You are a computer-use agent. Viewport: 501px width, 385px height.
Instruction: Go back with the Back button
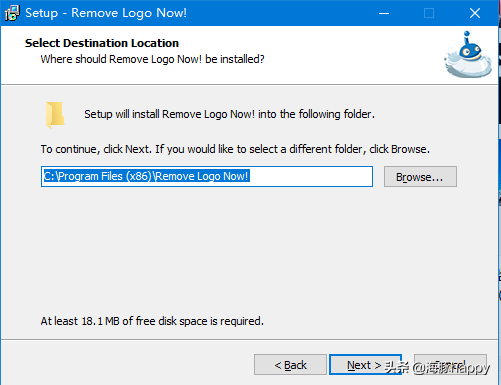coord(290,365)
